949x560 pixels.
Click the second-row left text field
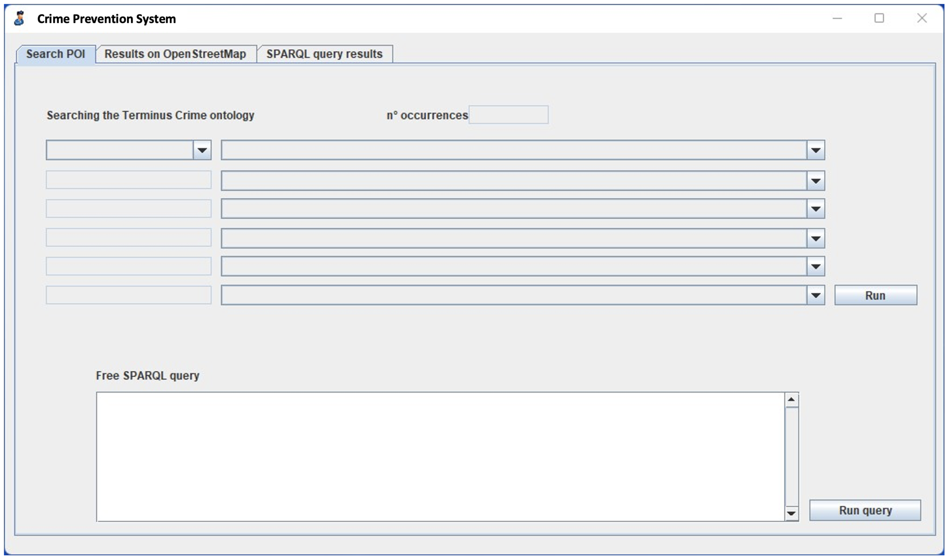coord(128,180)
